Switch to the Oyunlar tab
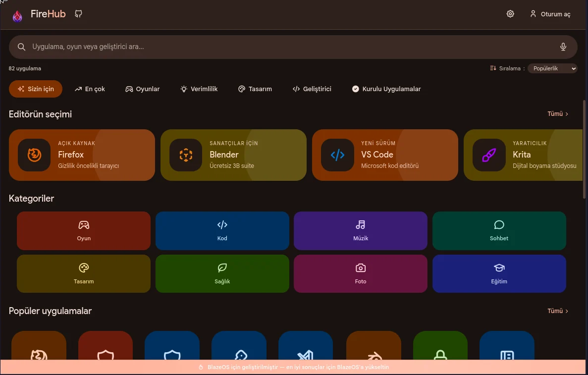This screenshot has width=588, height=375. [143, 89]
